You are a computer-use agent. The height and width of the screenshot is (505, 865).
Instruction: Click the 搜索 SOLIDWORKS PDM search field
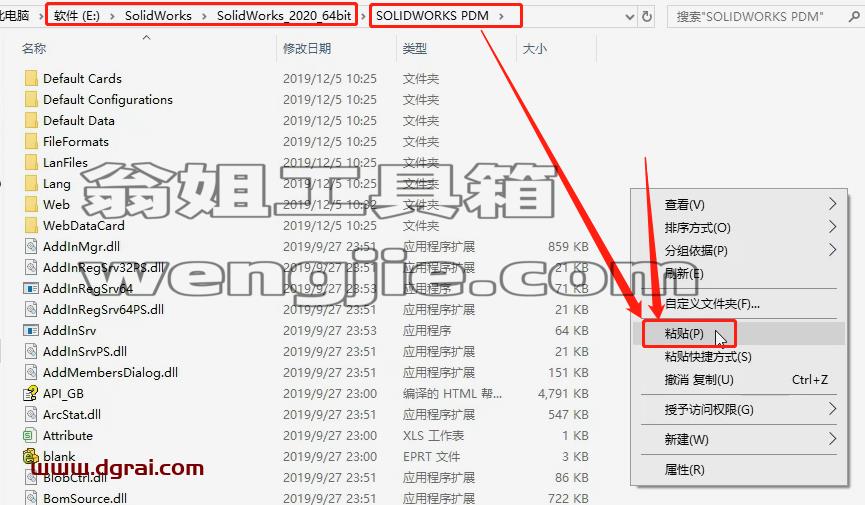coord(756,17)
